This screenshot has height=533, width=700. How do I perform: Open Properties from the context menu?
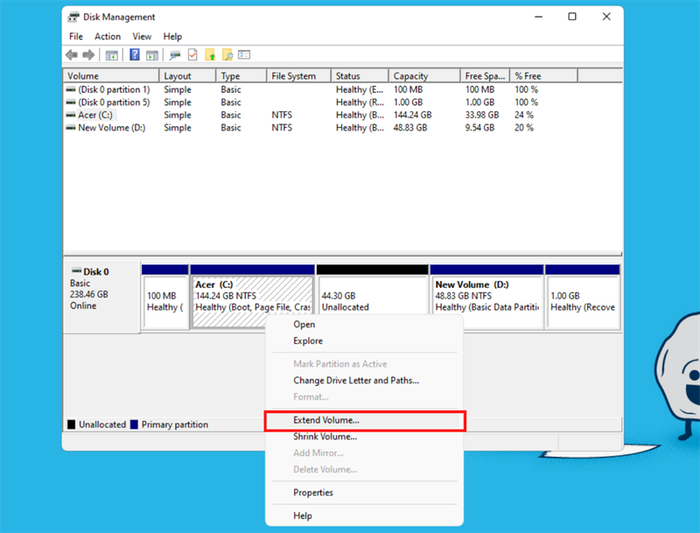(x=313, y=492)
